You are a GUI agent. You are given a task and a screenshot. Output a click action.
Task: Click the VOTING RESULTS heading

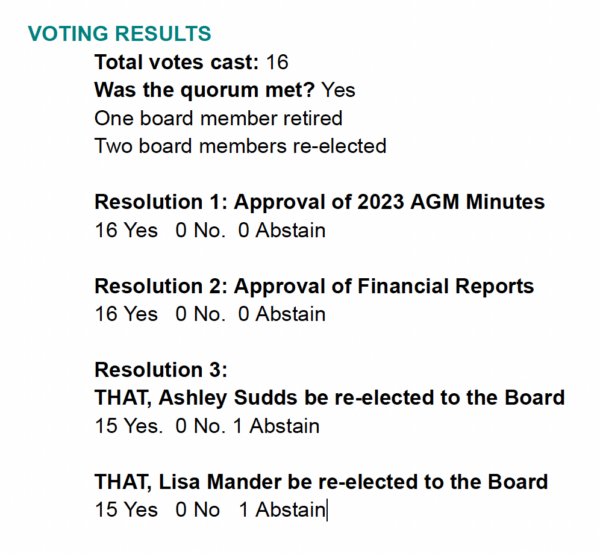[119, 34]
